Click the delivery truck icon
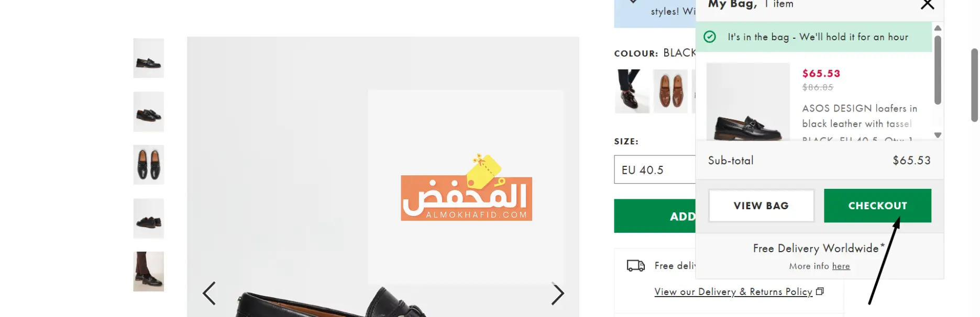The image size is (980, 317). (635, 266)
